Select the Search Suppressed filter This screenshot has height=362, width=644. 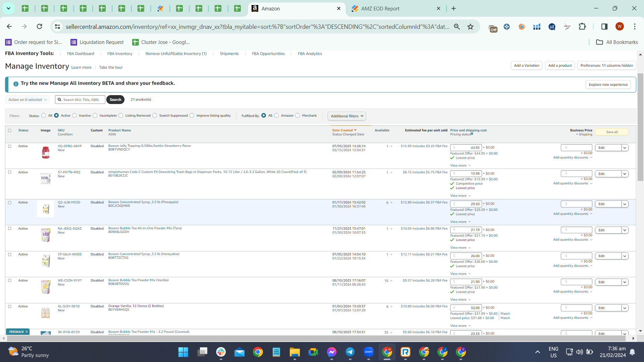click(155, 116)
